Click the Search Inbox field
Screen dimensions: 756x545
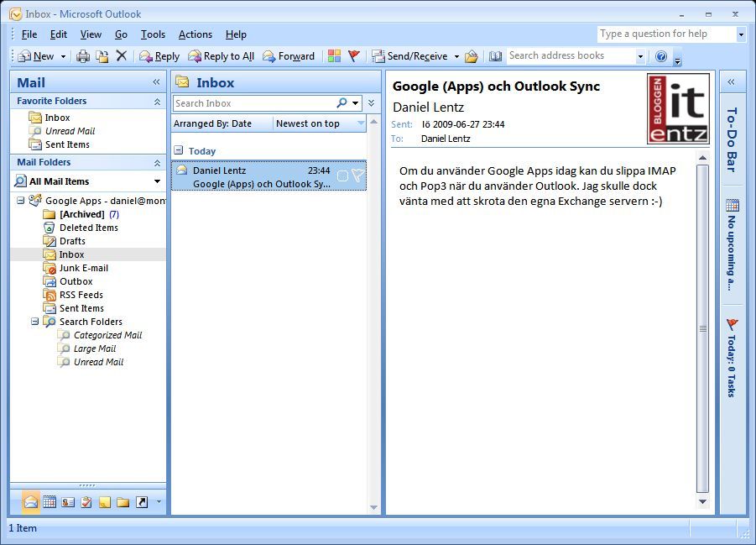pos(254,103)
